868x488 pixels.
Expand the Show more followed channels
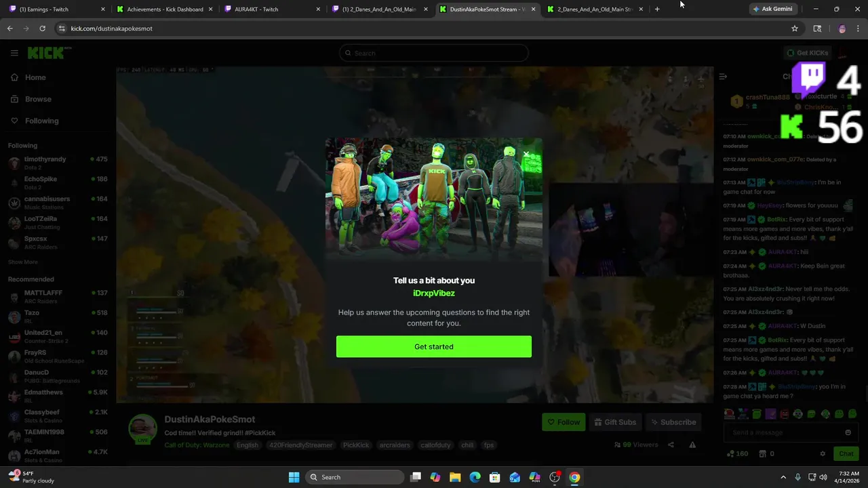[23, 262]
